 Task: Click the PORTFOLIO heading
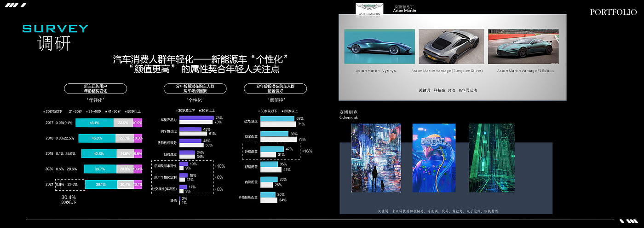pyautogui.click(x=613, y=12)
